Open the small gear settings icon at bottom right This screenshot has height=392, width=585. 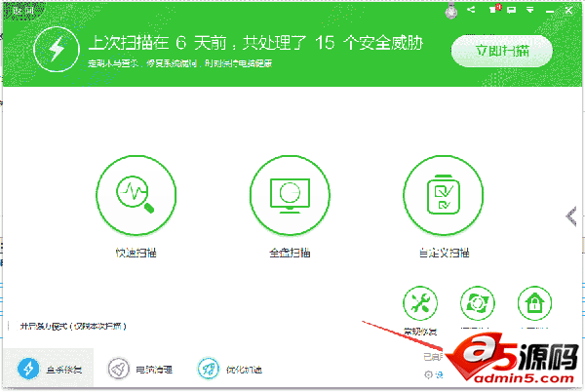(x=428, y=374)
